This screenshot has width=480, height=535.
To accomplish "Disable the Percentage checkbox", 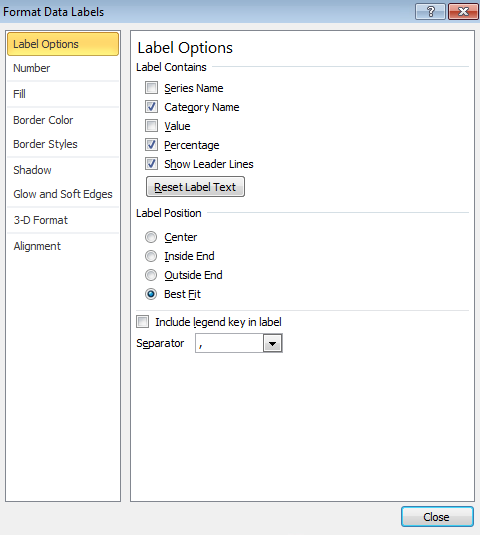I will [151, 145].
